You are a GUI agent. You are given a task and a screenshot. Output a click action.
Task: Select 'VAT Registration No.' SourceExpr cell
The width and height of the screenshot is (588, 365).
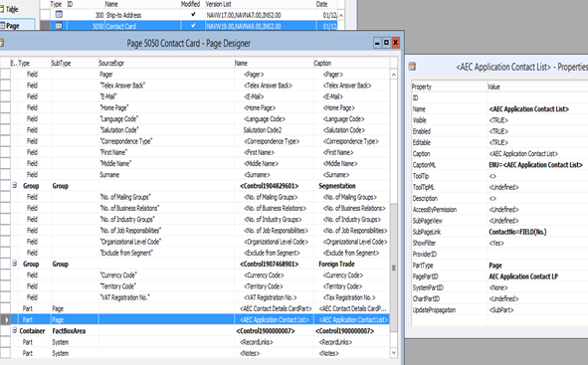pos(166,297)
